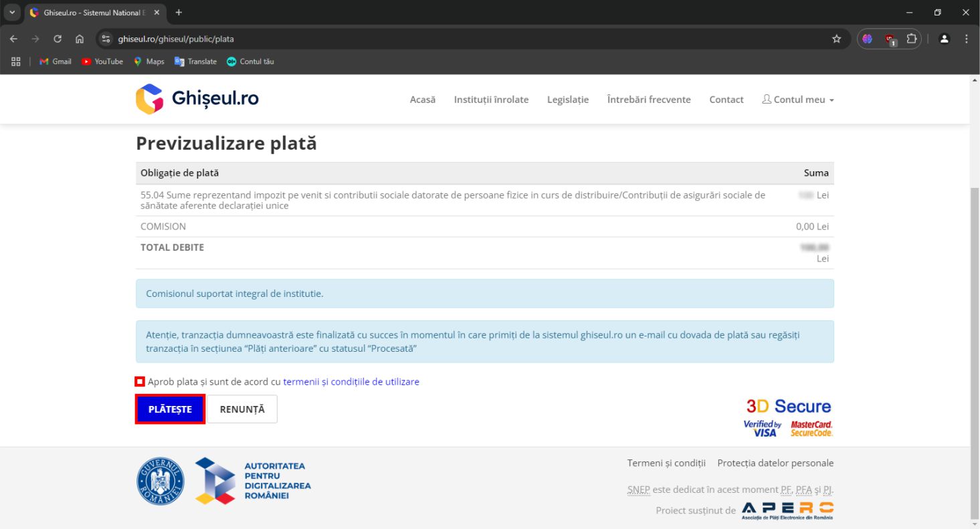The height and width of the screenshot is (529, 980).
Task: Open a new browser tab
Action: click(x=179, y=13)
